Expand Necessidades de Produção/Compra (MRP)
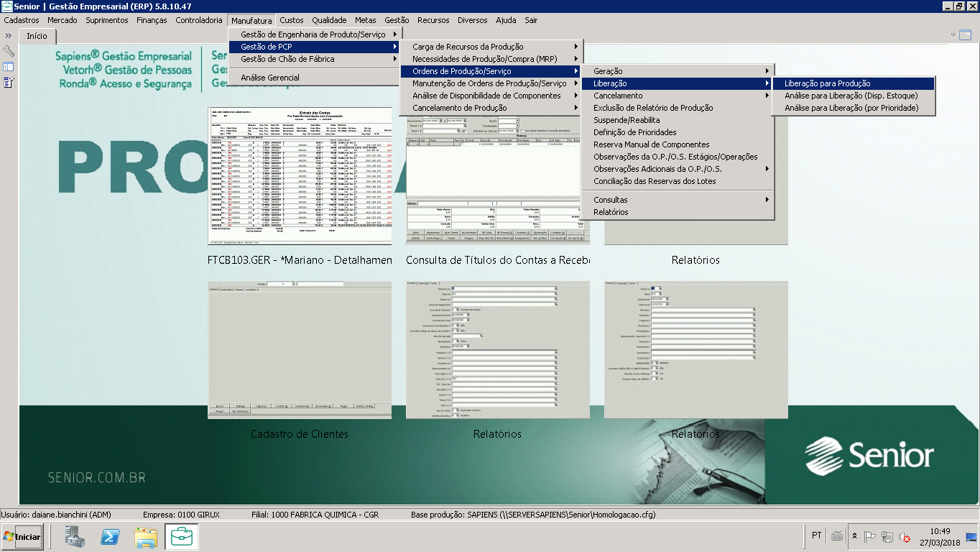980x552 pixels. pyautogui.click(x=491, y=59)
